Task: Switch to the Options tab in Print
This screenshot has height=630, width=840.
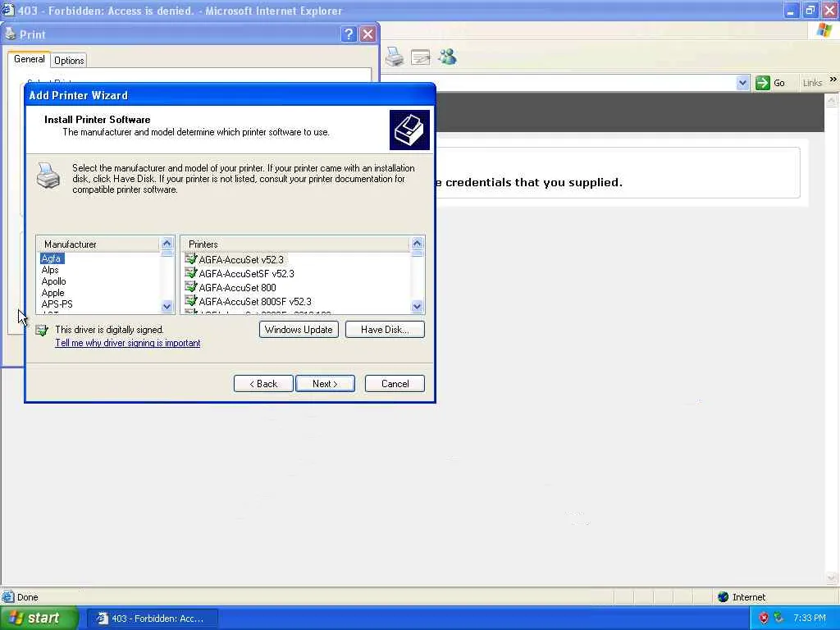Action: tap(69, 61)
